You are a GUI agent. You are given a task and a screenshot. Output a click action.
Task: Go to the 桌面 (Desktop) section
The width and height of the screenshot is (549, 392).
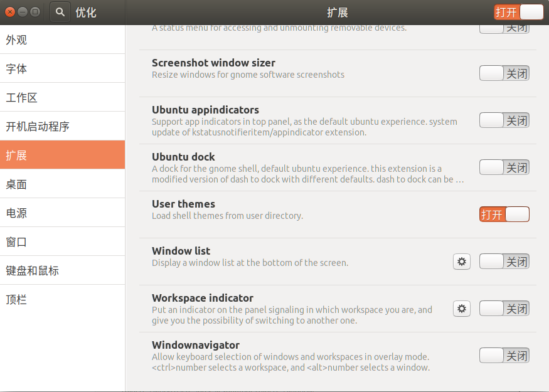(63, 183)
